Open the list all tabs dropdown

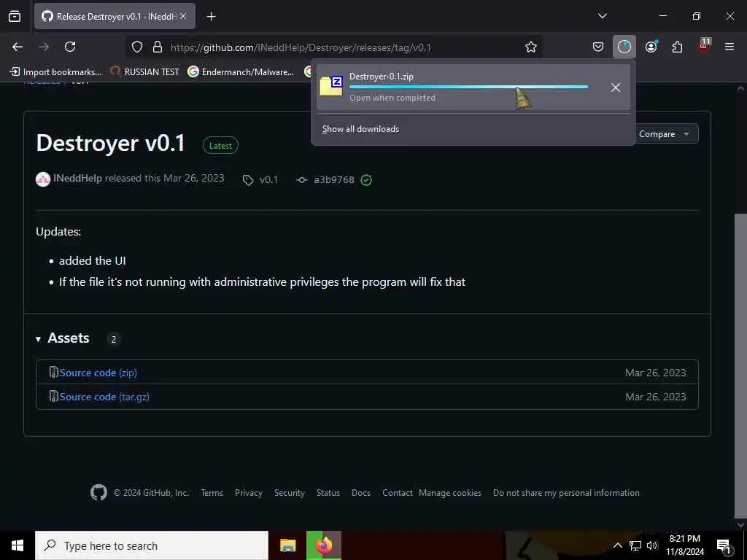pyautogui.click(x=602, y=16)
